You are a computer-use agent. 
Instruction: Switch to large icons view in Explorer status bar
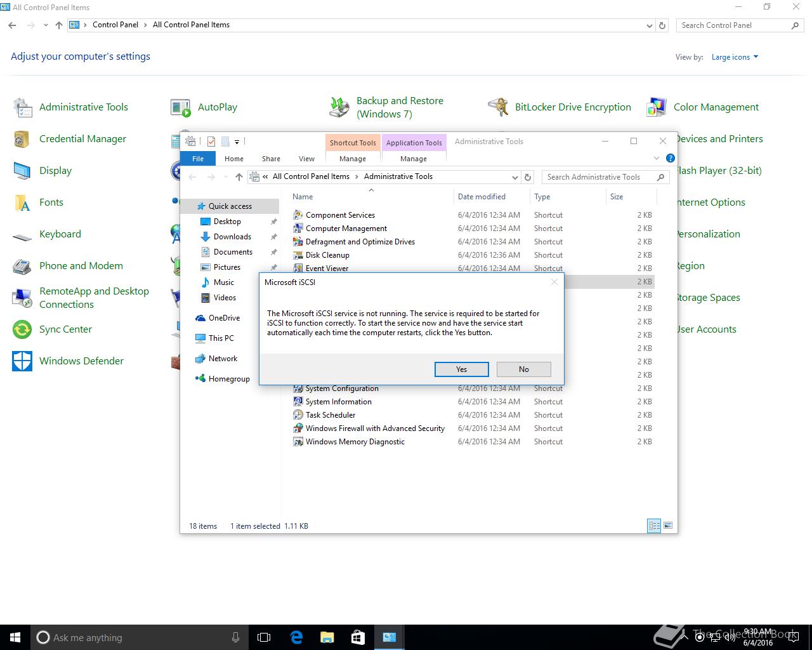point(667,526)
